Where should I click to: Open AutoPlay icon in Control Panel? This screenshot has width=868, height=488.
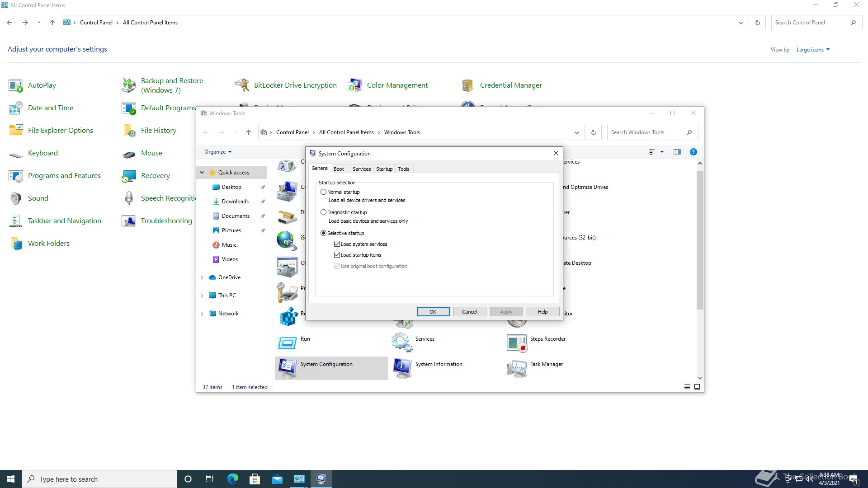pyautogui.click(x=16, y=85)
